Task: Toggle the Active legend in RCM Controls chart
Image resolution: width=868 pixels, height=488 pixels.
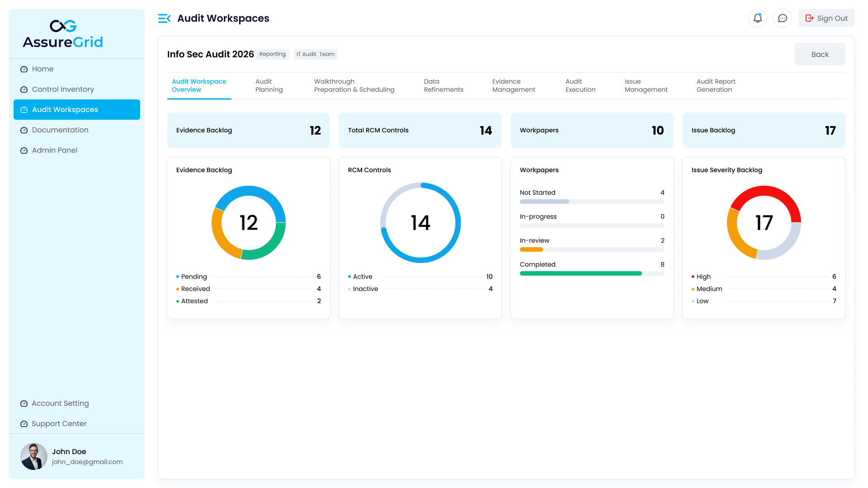Action: 362,277
